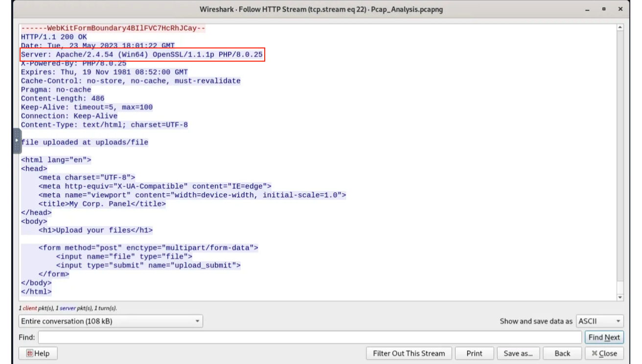Click the form method="post" line
The image size is (642, 364).
click(148, 248)
